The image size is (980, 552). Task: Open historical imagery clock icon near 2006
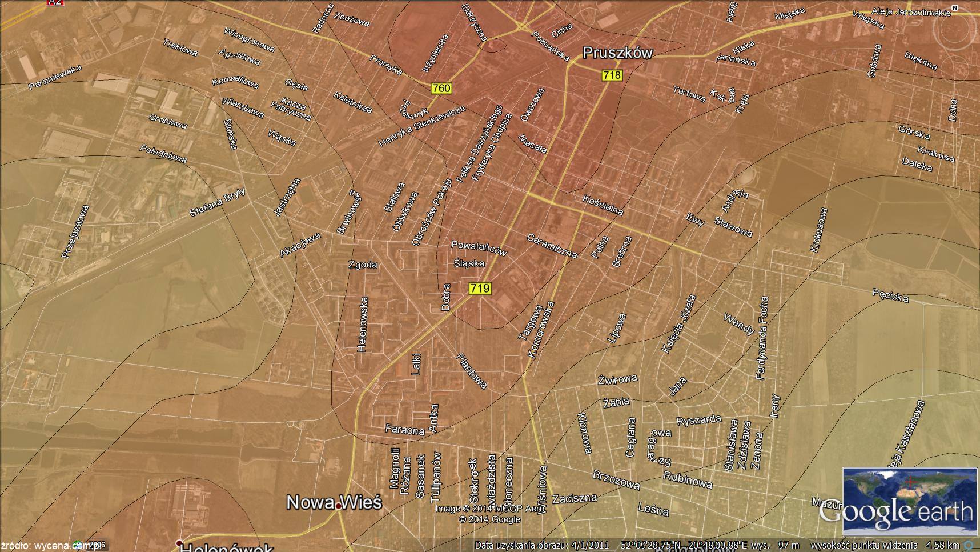pyautogui.click(x=78, y=545)
